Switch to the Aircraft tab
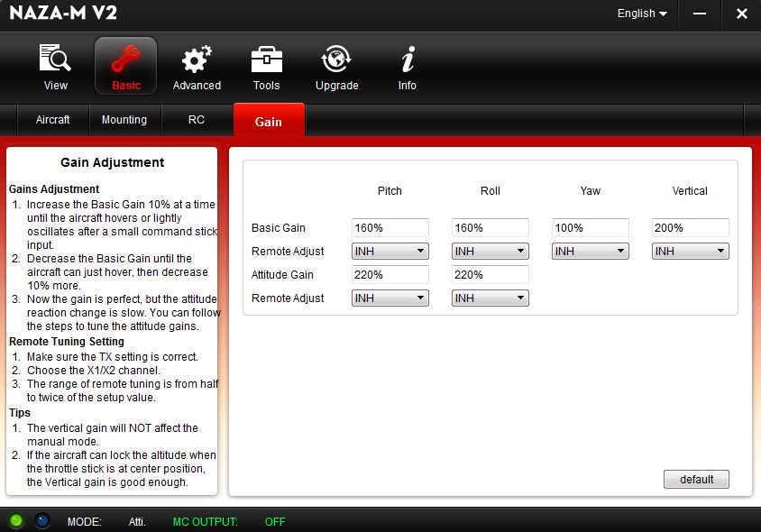 52,120
